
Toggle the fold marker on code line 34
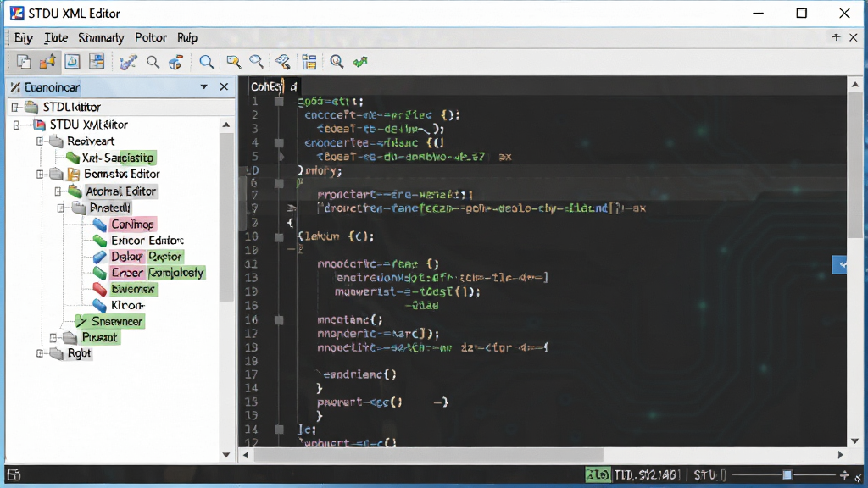(x=279, y=430)
